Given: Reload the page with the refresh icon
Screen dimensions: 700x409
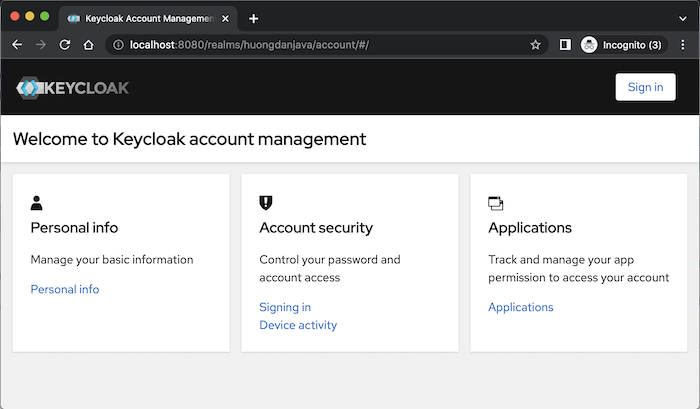Looking at the screenshot, I should coord(65,45).
